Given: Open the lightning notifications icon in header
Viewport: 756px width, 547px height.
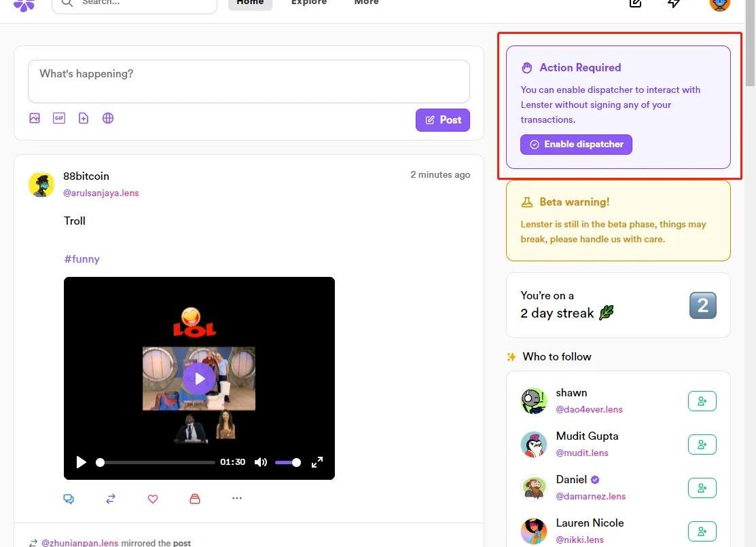Looking at the screenshot, I should click(674, 3).
